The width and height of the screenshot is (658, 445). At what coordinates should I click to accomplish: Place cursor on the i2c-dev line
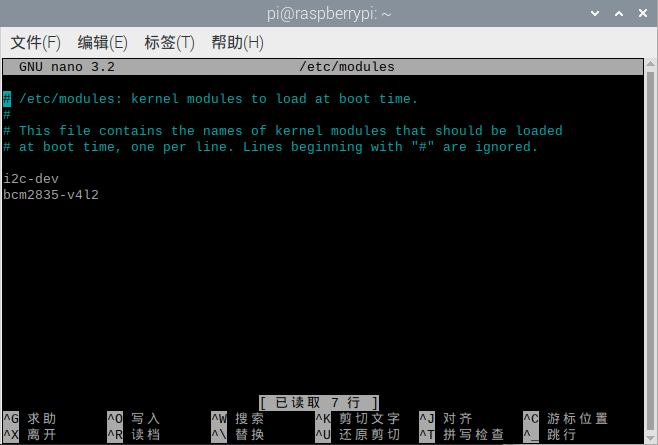point(31,179)
